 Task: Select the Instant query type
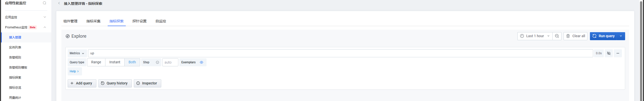115,62
